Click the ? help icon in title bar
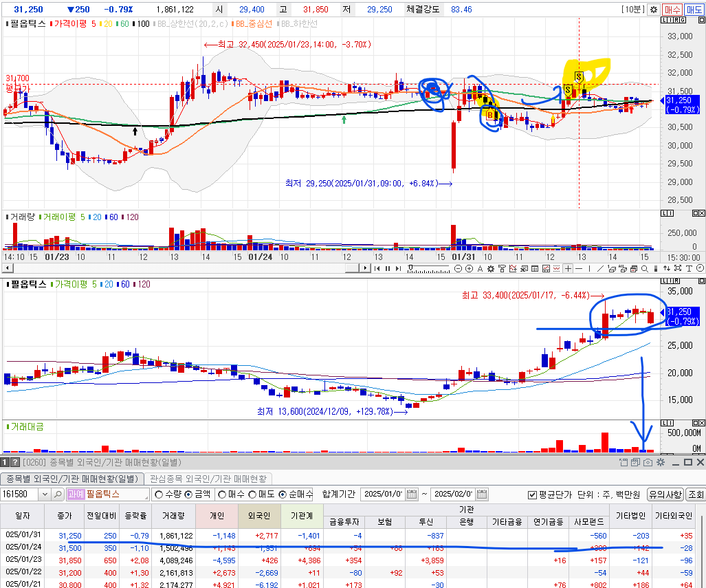 (15, 462)
